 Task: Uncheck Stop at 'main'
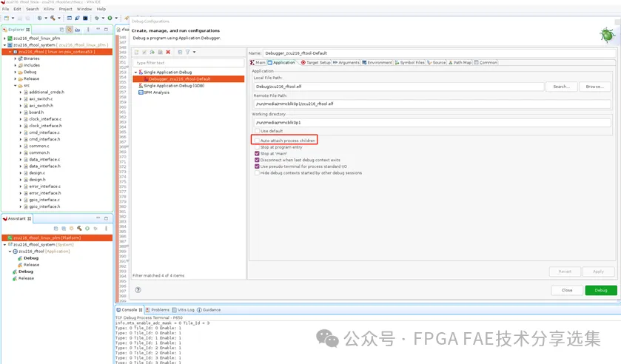[257, 153]
